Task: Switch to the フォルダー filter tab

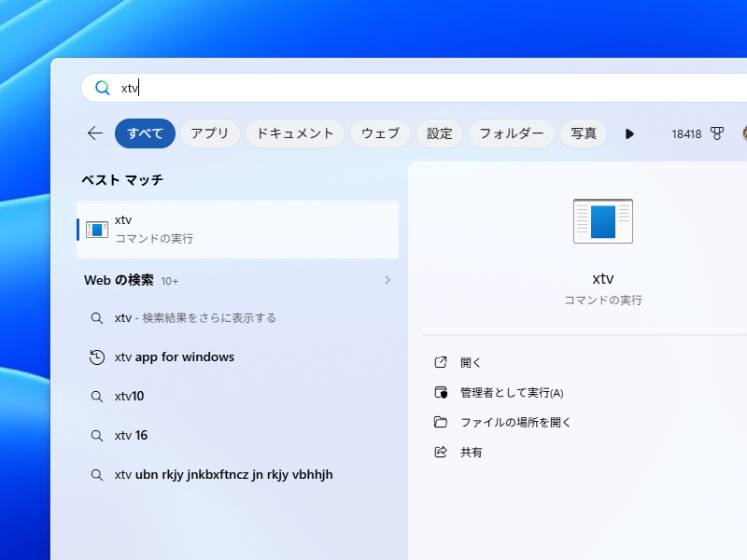Action: point(511,133)
